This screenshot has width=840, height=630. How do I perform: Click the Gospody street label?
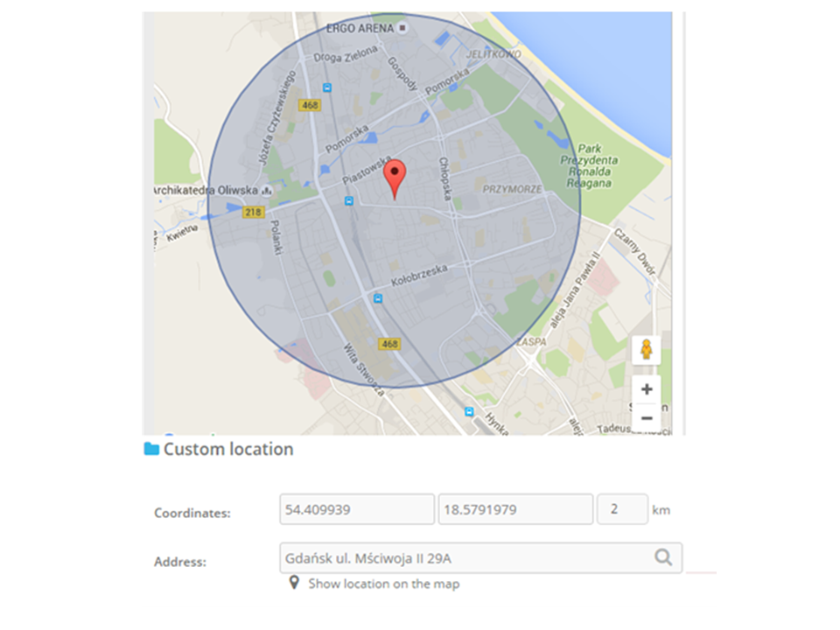tap(402, 73)
